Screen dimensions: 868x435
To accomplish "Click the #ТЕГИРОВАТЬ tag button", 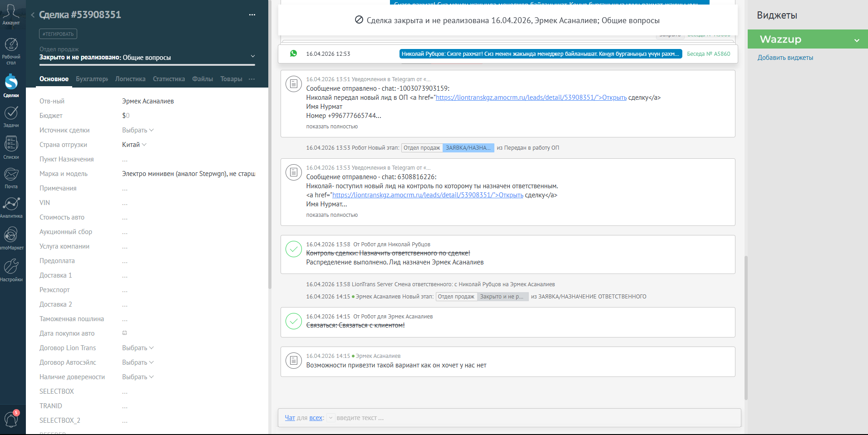I will point(58,34).
